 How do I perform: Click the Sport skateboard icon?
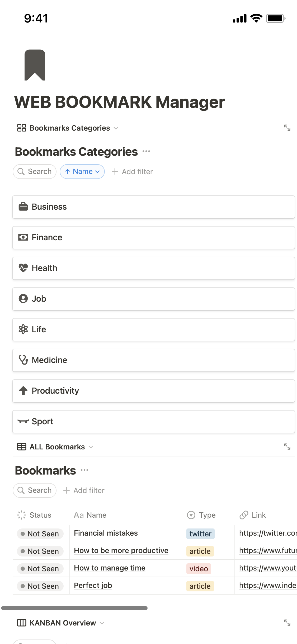[x=23, y=421]
